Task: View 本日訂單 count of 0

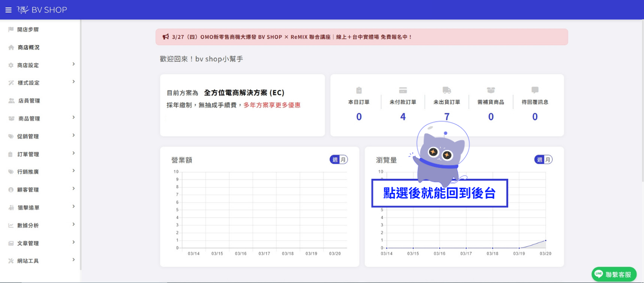Action: [359, 117]
